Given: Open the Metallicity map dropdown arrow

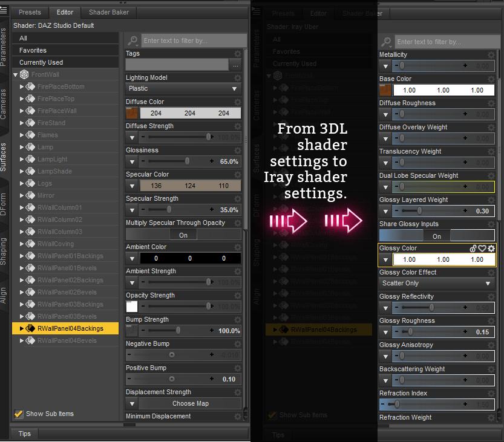Looking at the screenshot, I should coord(386,66).
